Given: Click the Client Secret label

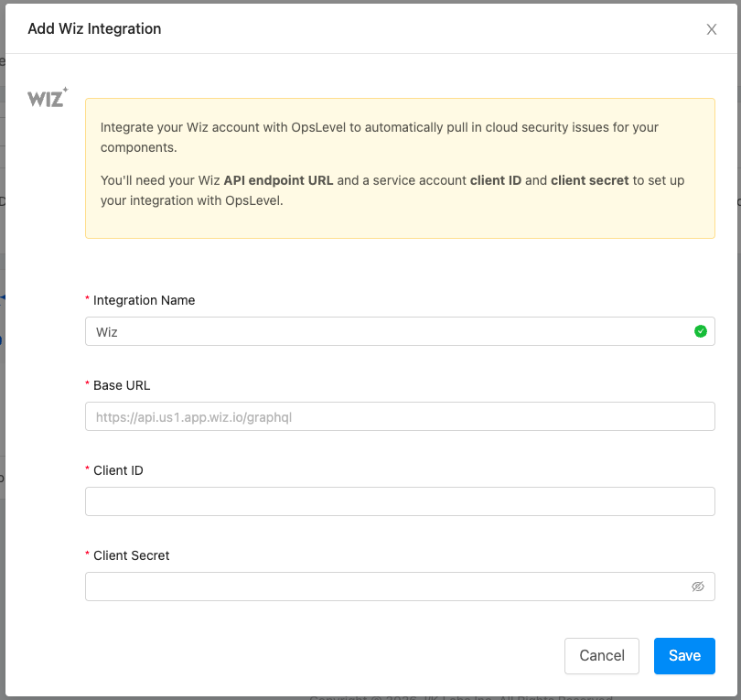Looking at the screenshot, I should pos(132,555).
